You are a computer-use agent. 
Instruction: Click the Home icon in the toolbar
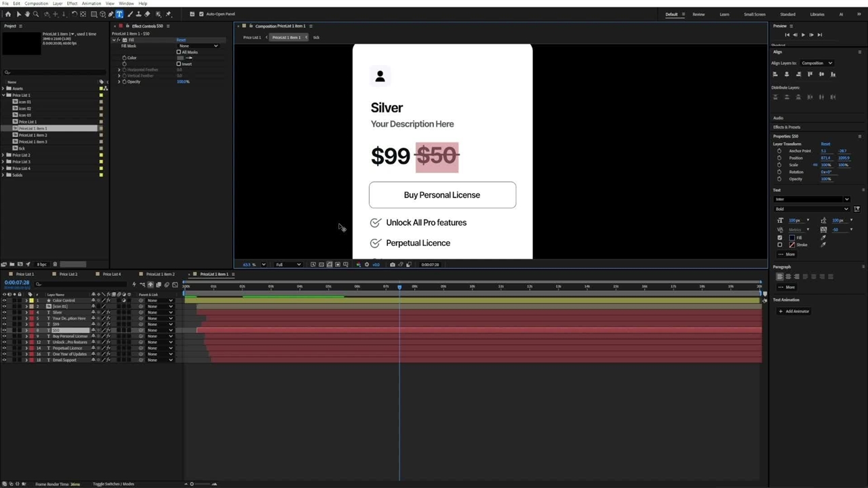coord(8,14)
